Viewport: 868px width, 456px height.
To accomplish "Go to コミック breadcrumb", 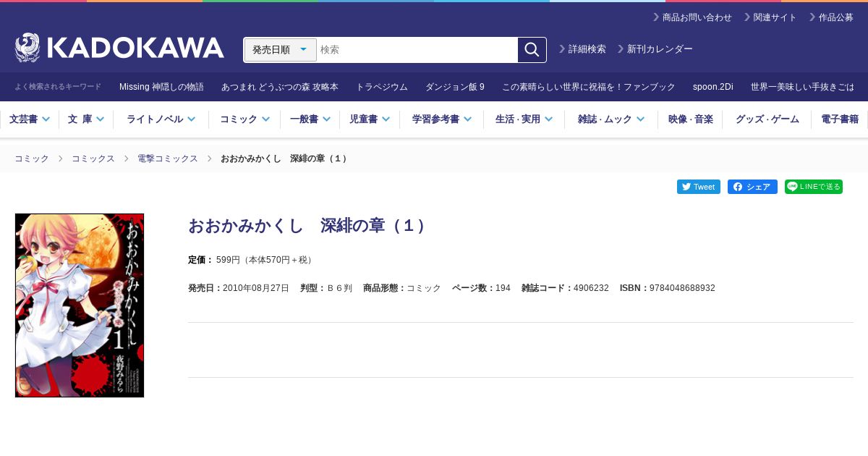I will 32,159.
